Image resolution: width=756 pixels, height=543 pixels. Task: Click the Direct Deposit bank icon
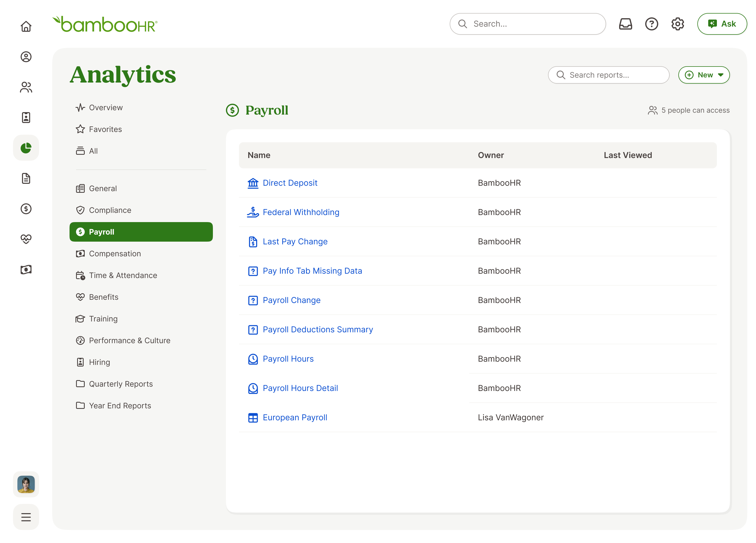coord(253,183)
